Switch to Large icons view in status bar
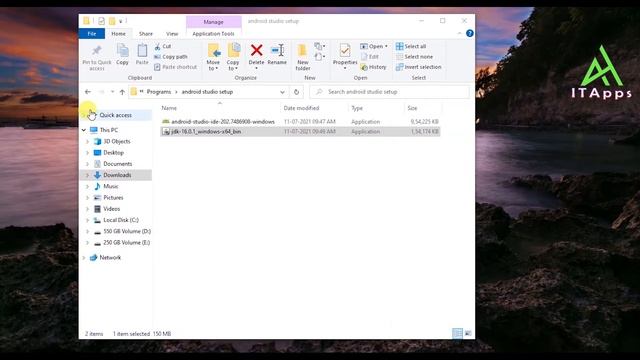 468,333
